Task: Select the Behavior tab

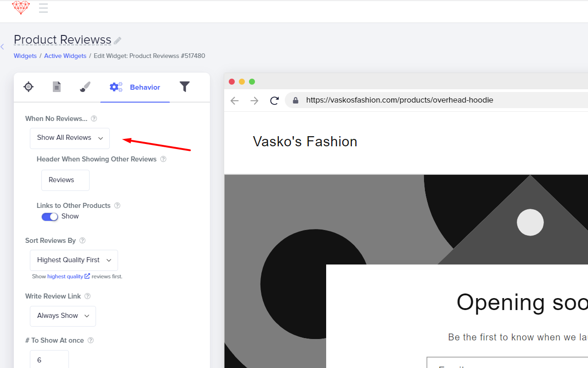Action: (x=135, y=87)
